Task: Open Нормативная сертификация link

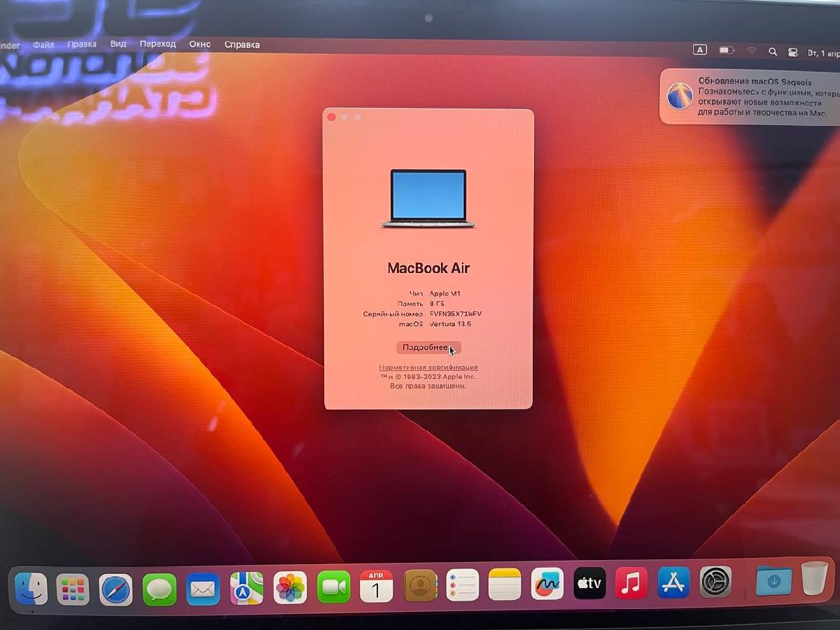Action: (428, 367)
